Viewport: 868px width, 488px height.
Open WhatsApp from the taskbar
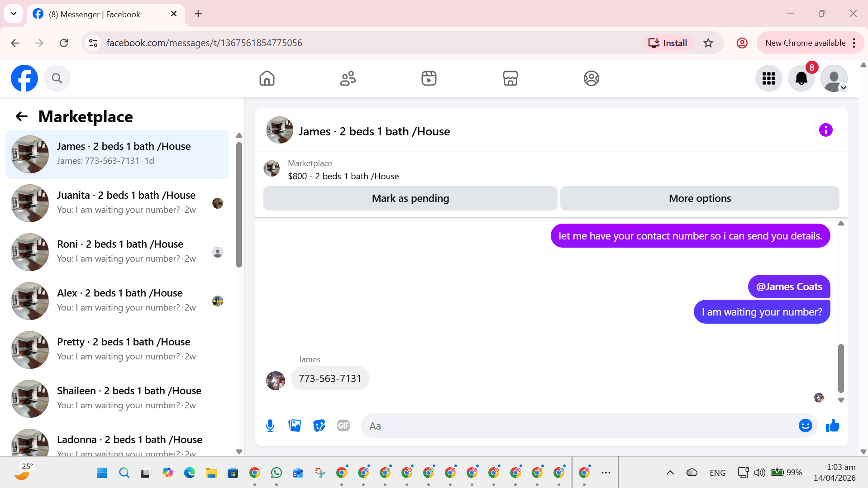276,473
